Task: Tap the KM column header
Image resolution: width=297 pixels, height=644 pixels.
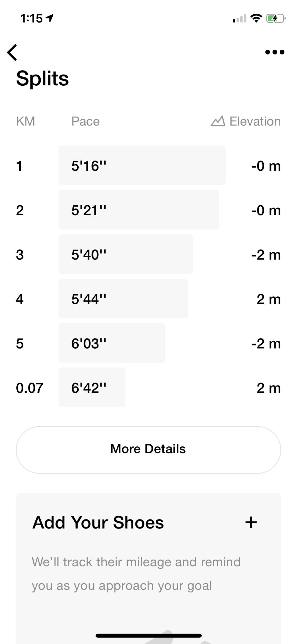Action: 26,121
